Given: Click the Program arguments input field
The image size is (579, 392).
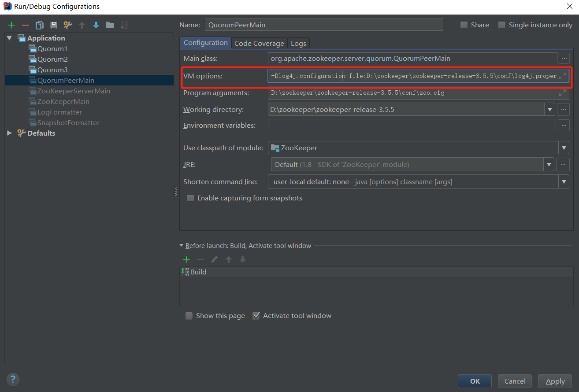Looking at the screenshot, I should point(412,93).
